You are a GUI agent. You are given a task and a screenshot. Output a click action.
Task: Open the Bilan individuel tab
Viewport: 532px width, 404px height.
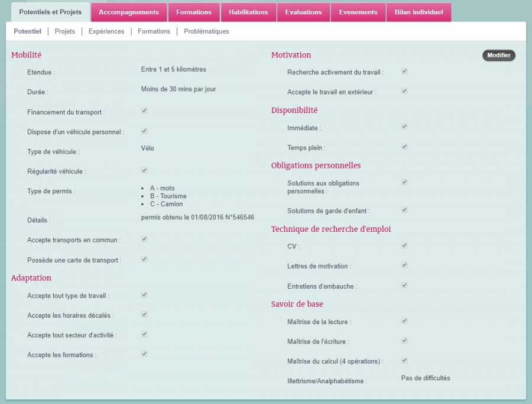click(x=419, y=12)
